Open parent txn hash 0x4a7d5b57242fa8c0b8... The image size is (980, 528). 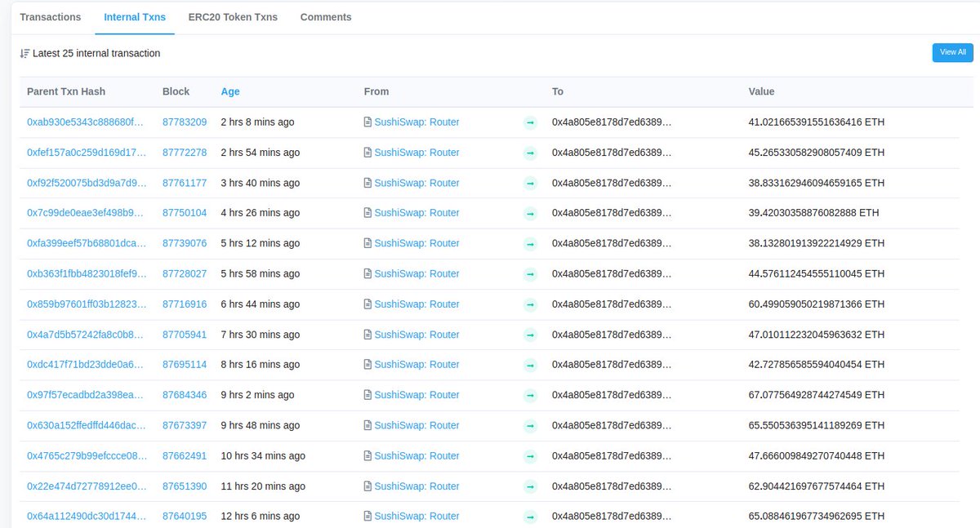[x=86, y=335]
